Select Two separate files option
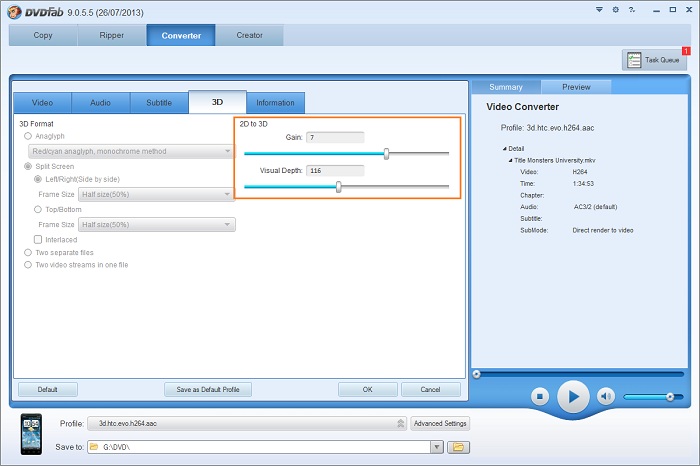 click(28, 253)
